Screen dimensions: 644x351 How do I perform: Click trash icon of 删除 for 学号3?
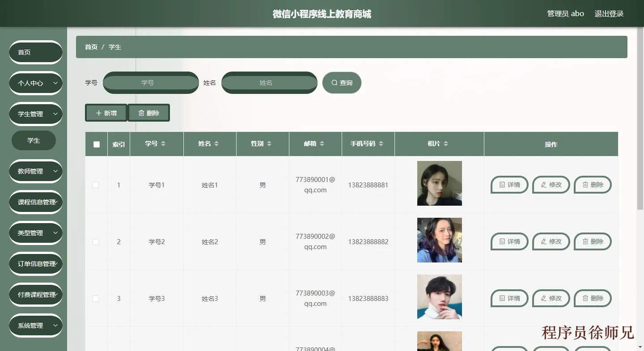pos(585,298)
